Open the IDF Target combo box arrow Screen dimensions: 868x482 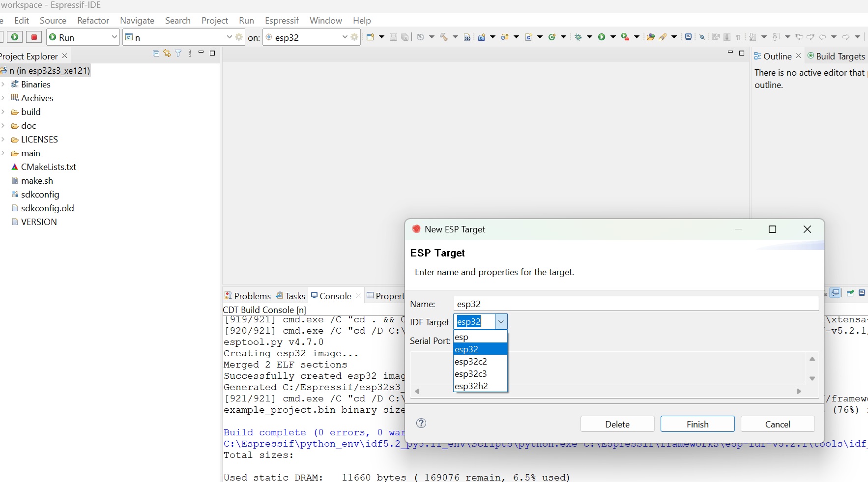pyautogui.click(x=501, y=322)
